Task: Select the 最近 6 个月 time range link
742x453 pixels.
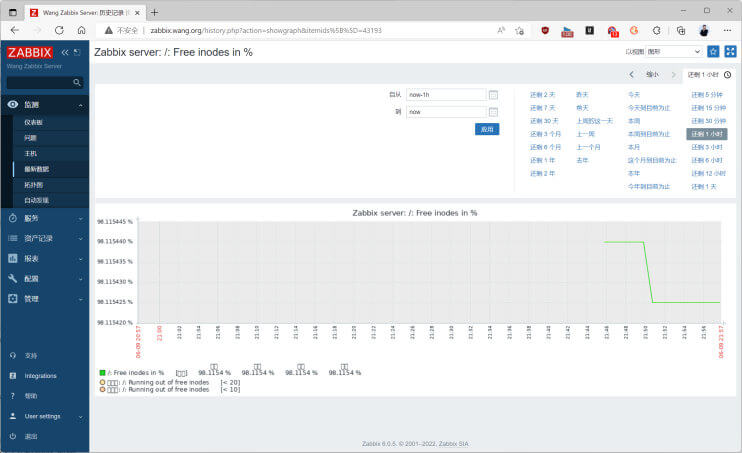Action: pyautogui.click(x=545, y=147)
